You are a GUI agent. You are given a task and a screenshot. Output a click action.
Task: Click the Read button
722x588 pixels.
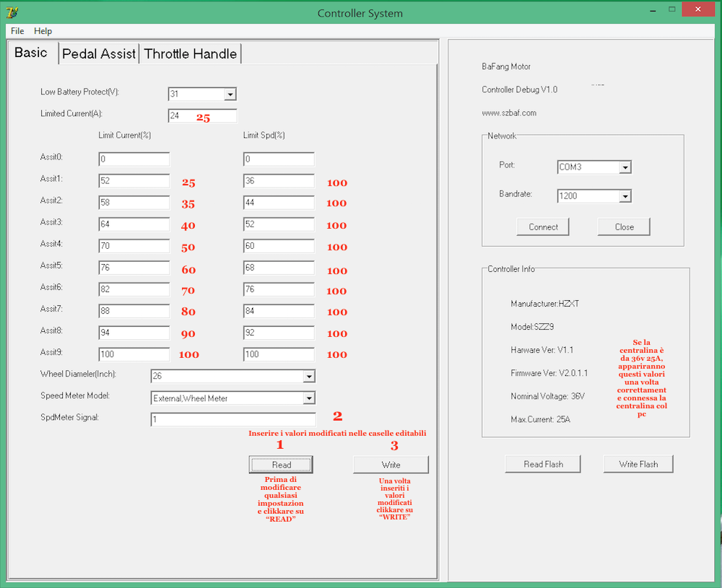[281, 465]
